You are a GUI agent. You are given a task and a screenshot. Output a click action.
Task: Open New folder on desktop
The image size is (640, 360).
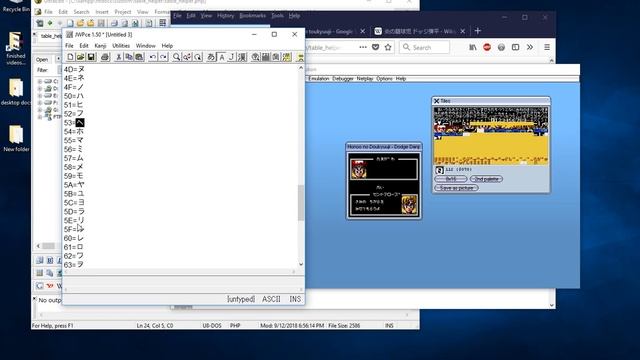(16, 138)
